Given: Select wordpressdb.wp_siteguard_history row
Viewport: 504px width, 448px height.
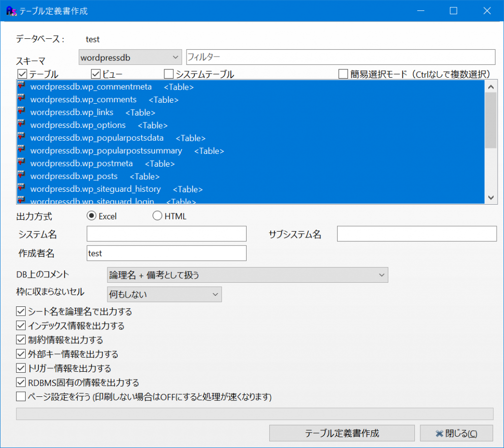Looking at the screenshot, I should tap(251, 189).
